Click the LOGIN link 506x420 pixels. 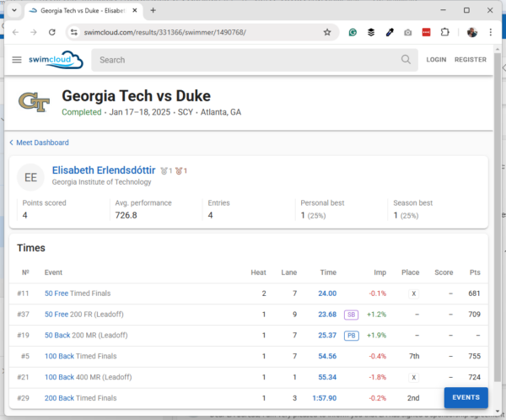(436, 60)
